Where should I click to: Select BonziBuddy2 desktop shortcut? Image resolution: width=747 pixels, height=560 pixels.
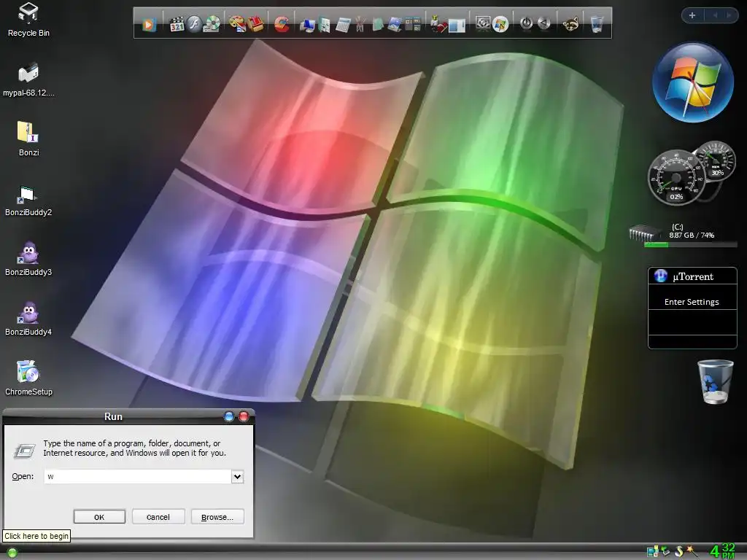pos(28,200)
